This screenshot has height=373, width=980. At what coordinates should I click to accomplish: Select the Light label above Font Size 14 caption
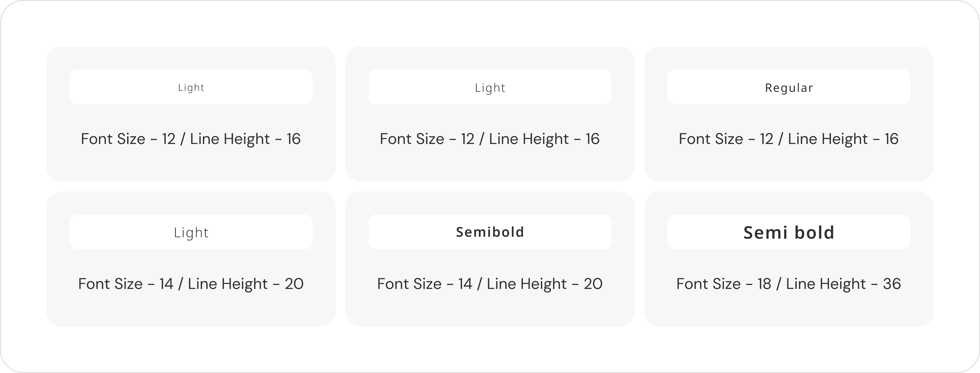[191, 232]
